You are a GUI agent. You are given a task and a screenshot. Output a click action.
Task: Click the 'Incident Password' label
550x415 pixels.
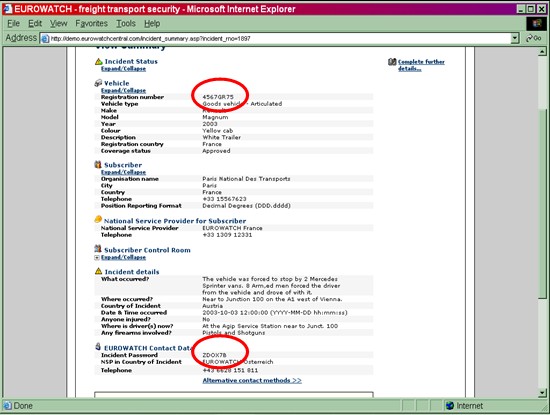tap(129, 355)
